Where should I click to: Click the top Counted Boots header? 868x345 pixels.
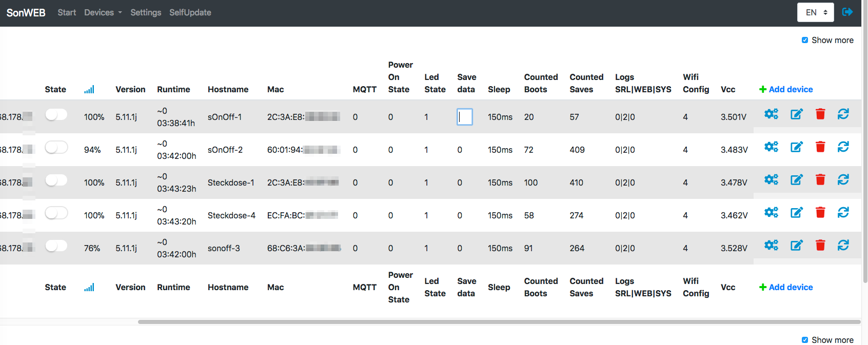tap(541, 83)
